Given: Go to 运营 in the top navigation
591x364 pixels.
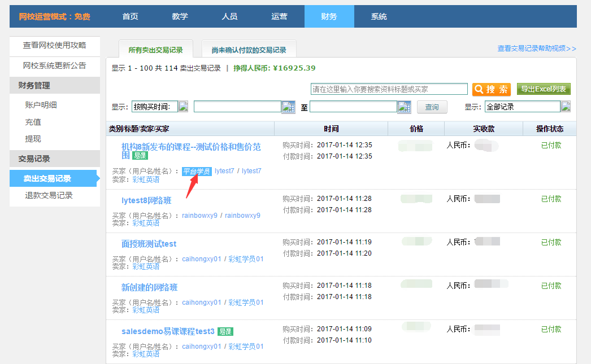Looking at the screenshot, I should pyautogui.click(x=279, y=16).
